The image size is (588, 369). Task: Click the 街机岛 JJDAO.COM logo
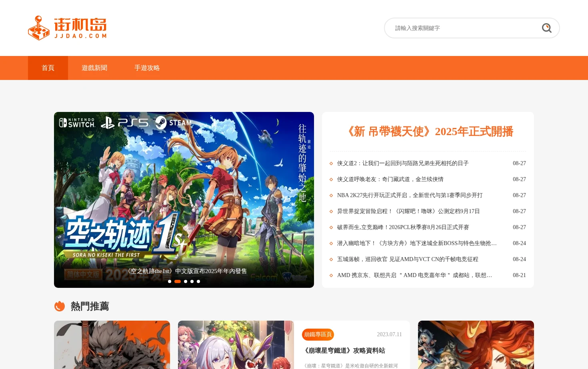[x=67, y=28]
